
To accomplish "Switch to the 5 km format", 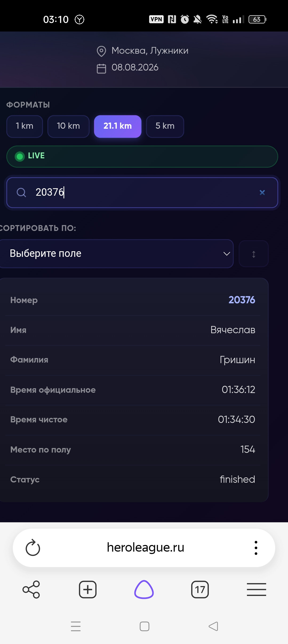I will click(x=165, y=126).
